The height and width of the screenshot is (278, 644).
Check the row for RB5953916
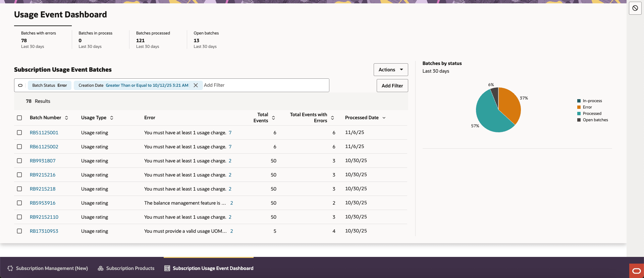[19, 203]
